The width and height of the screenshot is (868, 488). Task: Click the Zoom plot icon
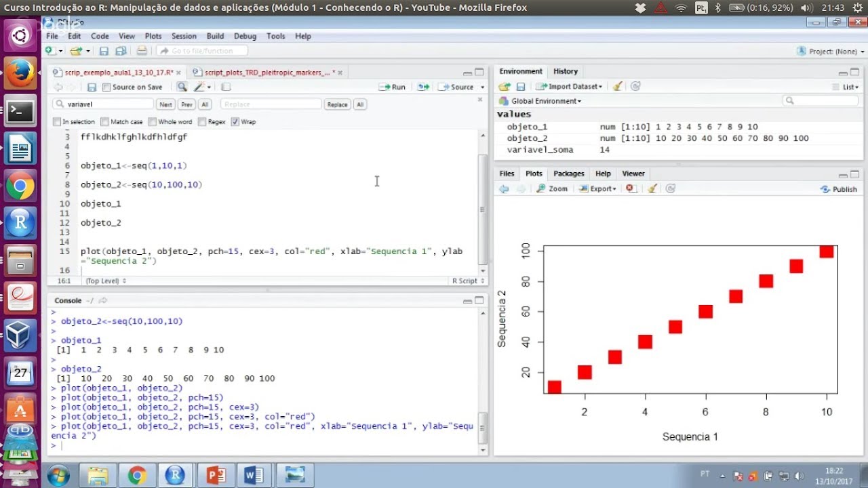(552, 189)
